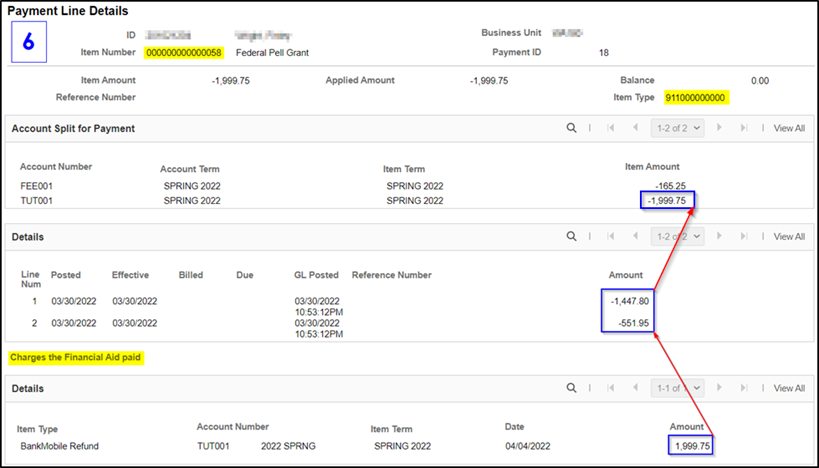The width and height of the screenshot is (819, 468).
Task: Open row range dropdown in middle Details grid
Action: (x=677, y=237)
